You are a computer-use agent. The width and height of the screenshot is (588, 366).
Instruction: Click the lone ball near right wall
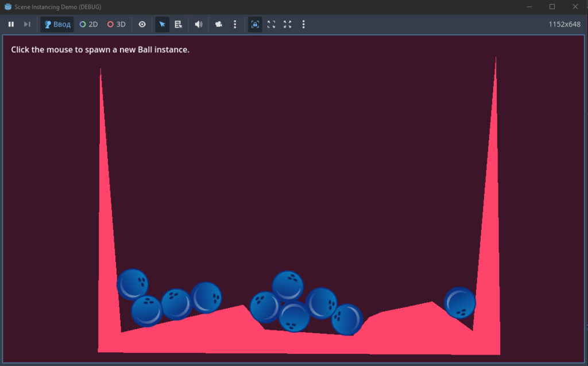(460, 303)
